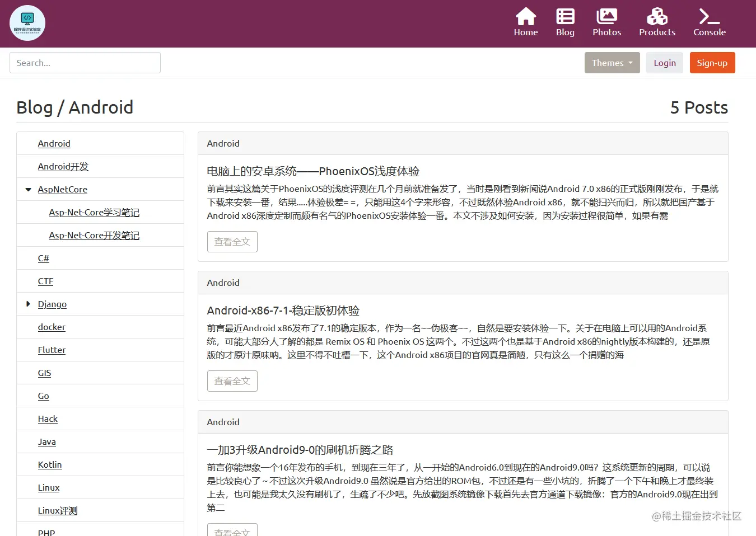Select the Java category

[46, 441]
